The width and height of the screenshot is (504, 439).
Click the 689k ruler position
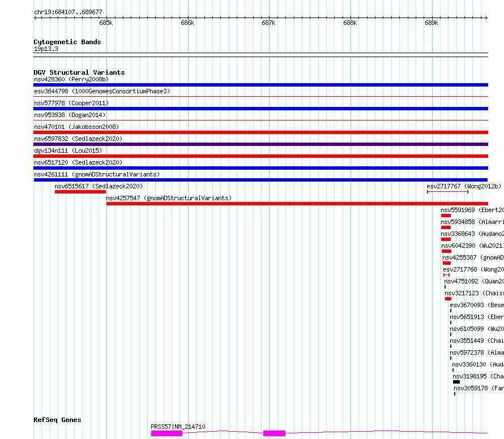[x=432, y=23]
